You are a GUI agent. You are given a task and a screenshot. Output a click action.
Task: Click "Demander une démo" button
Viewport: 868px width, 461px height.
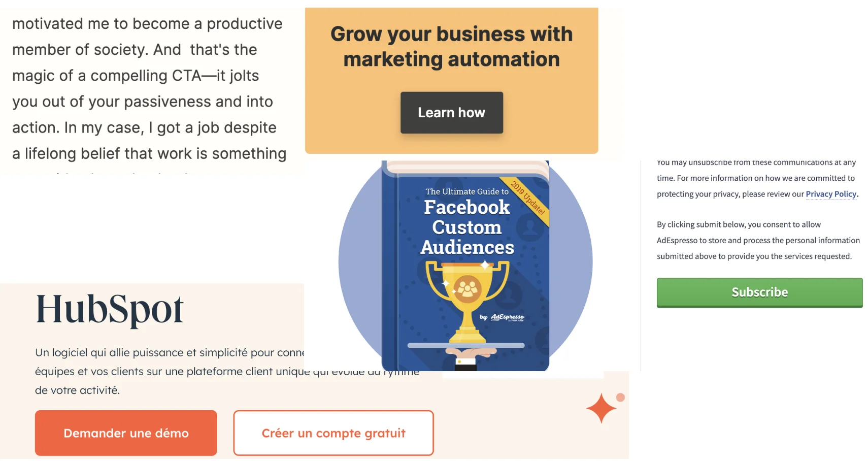126,433
